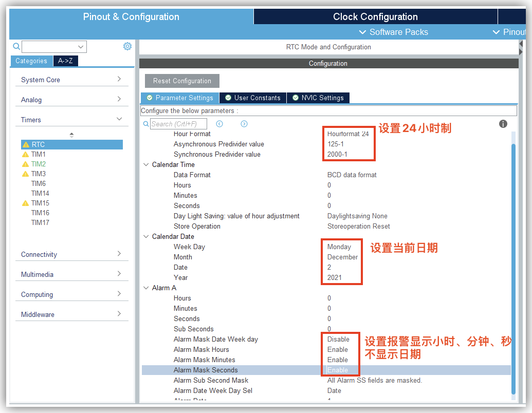Switch to the A->Z sorting tab
This screenshot has width=532, height=413.
65,61
